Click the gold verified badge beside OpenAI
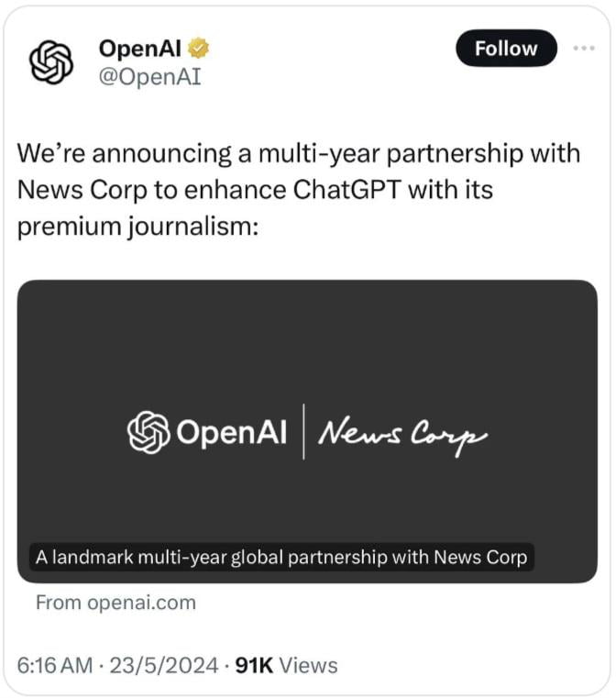Image resolution: width=616 pixels, height=698 pixels. [x=198, y=48]
